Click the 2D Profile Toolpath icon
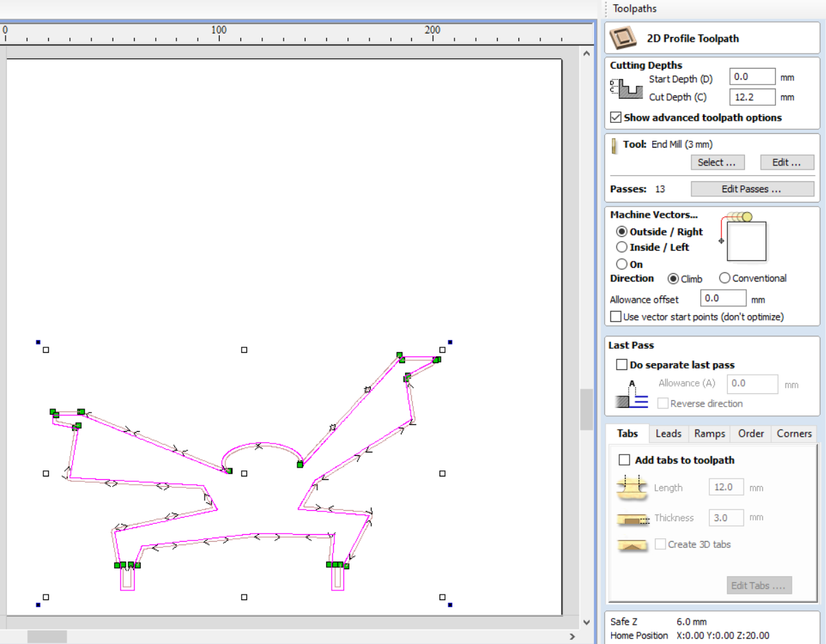The width and height of the screenshot is (826, 644). click(624, 38)
